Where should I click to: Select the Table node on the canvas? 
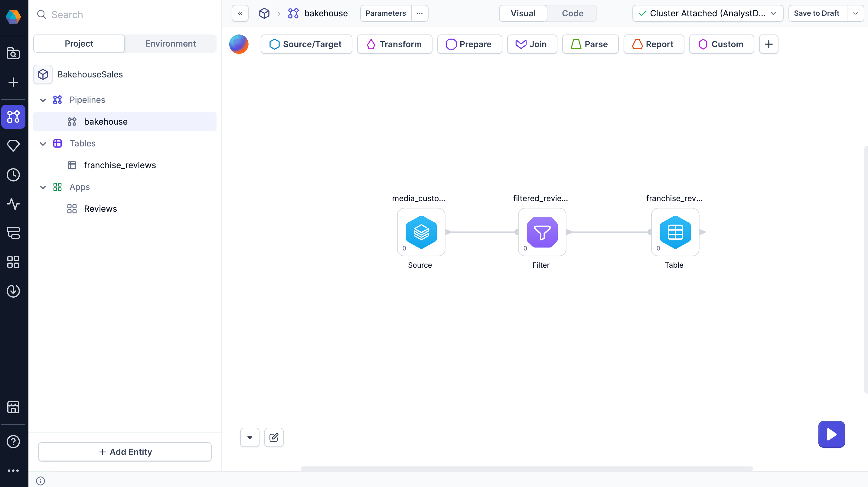coord(675,232)
